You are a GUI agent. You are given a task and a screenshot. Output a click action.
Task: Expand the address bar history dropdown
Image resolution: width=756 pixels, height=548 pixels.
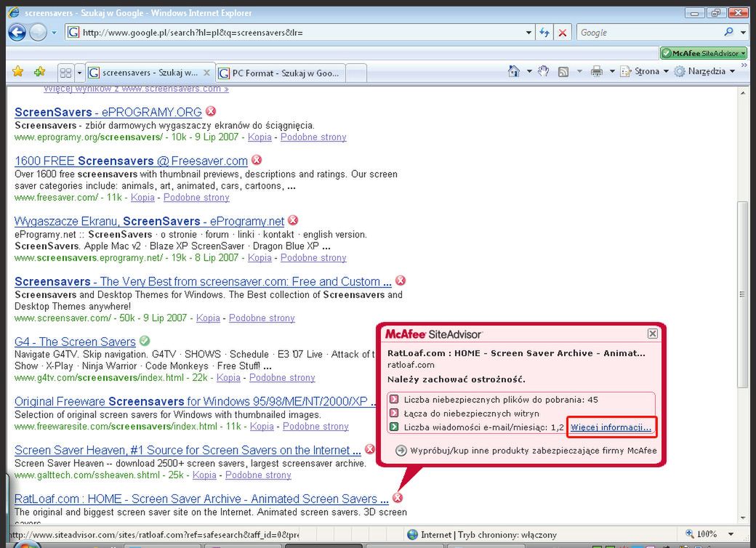(528, 33)
